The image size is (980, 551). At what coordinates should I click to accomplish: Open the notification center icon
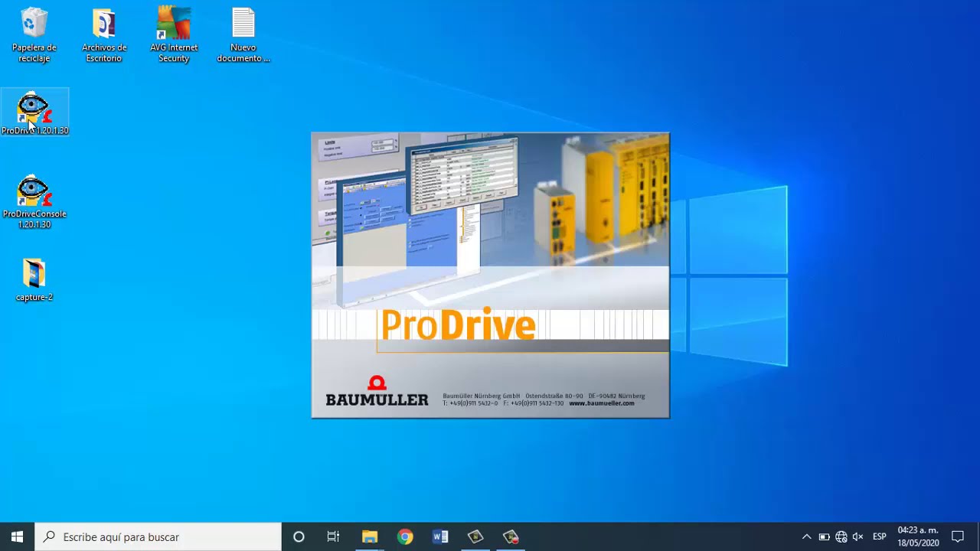958,537
